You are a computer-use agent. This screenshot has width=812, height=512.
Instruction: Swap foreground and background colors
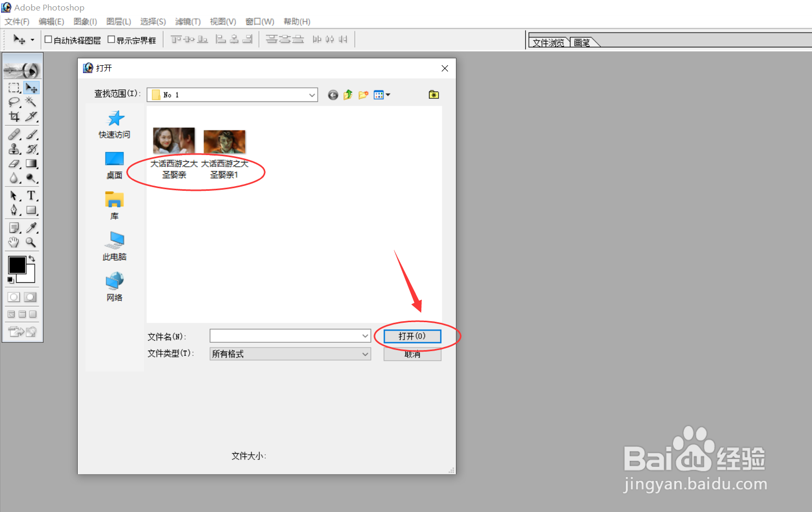32,258
